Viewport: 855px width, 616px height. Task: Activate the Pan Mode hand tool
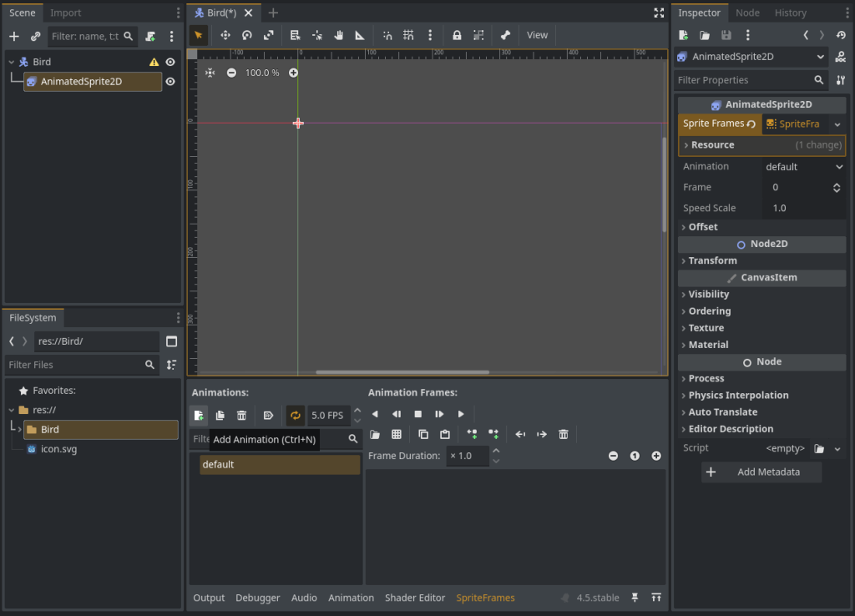click(x=339, y=35)
